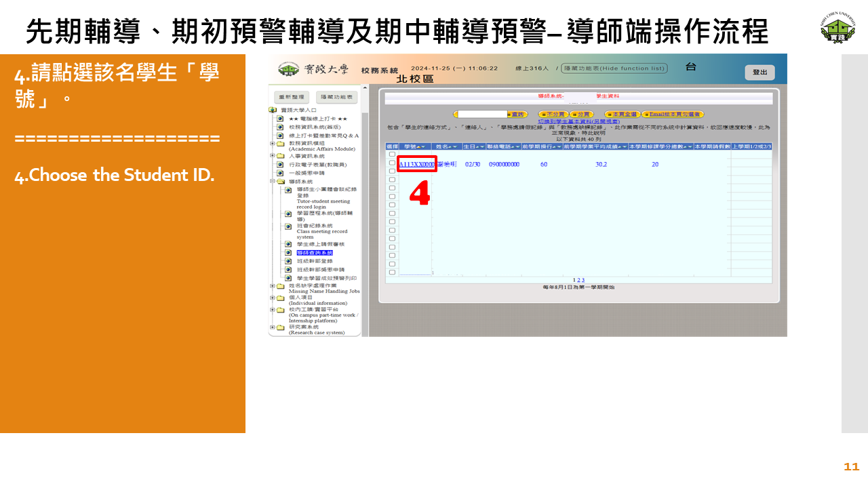The width and height of the screenshot is (868, 488).
Task: Open 導師查詢系統 in the tree menu
Action: [315, 253]
